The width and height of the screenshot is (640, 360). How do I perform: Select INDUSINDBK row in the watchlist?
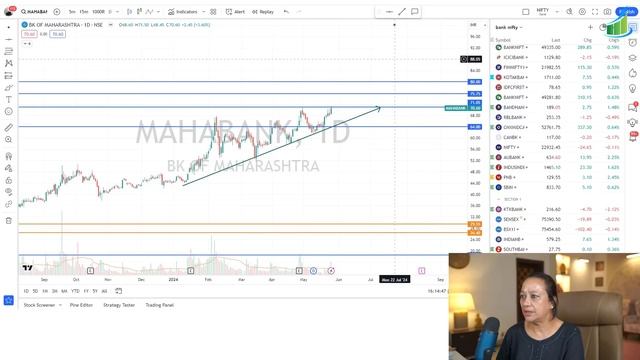click(557, 167)
